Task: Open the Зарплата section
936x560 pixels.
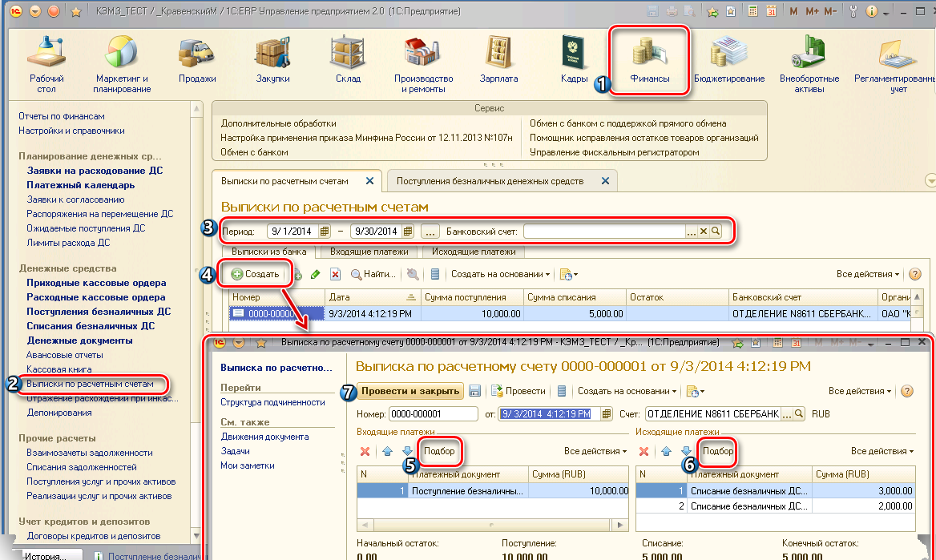Action: click(498, 60)
